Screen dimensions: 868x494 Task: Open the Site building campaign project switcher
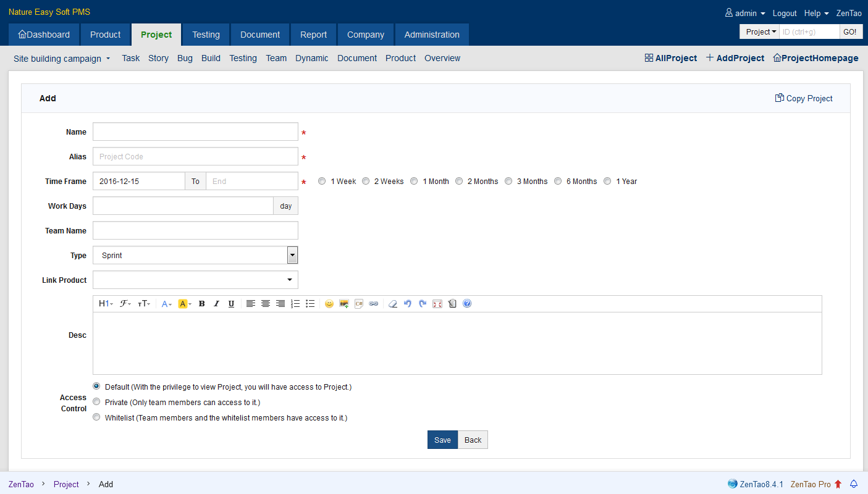pos(62,59)
